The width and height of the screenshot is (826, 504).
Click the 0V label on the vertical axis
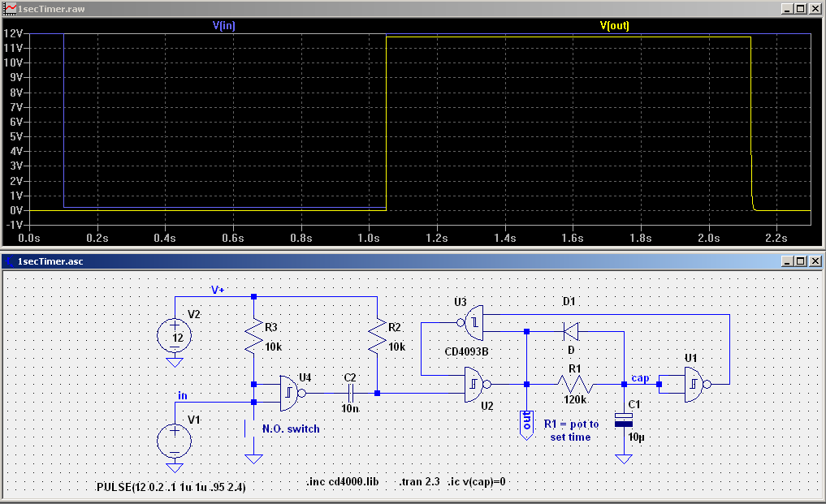pos(16,210)
